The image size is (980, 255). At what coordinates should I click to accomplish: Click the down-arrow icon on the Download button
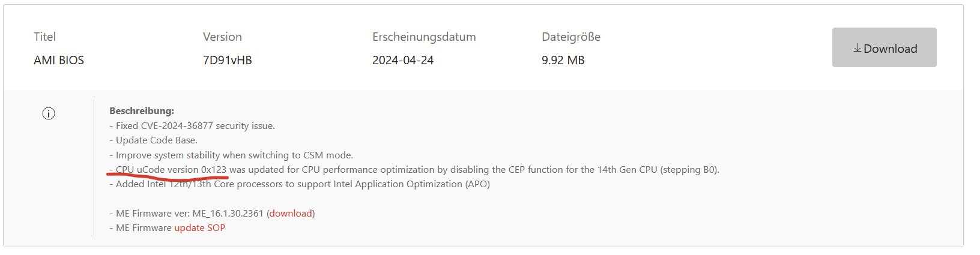pyautogui.click(x=857, y=48)
